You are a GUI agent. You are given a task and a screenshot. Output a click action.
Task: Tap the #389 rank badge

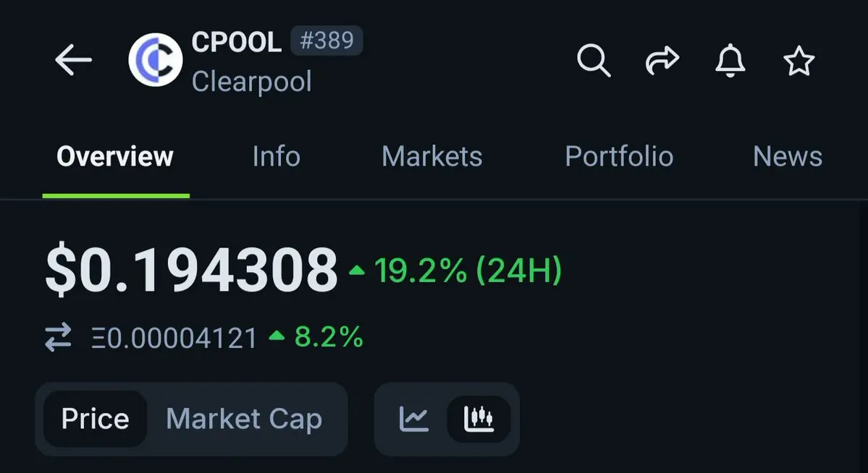tap(326, 41)
